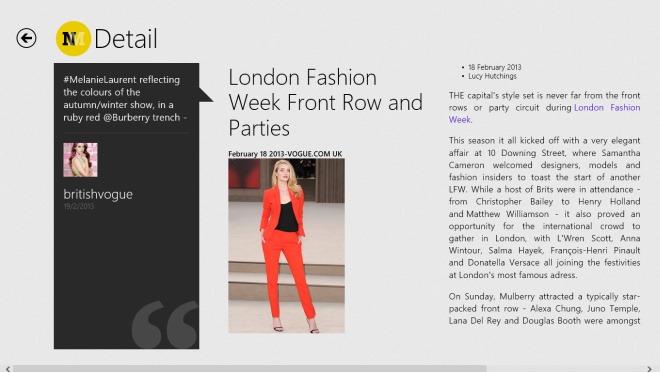This screenshot has width=660, height=373.
Task: Click the empty scrollbar track right of the thumb
Action: [566, 369]
